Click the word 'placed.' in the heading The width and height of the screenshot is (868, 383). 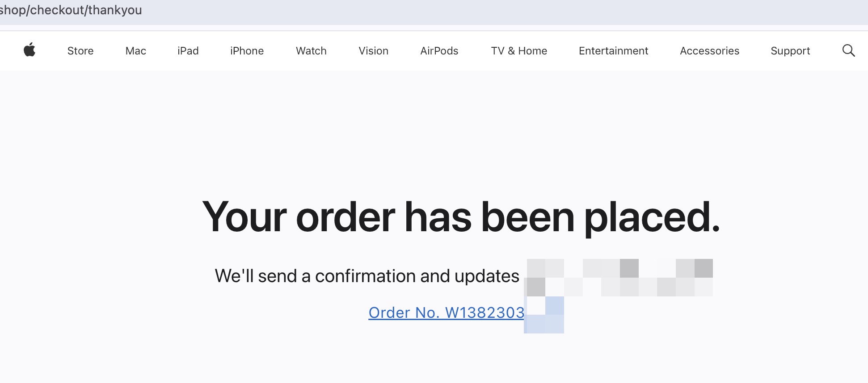point(652,217)
